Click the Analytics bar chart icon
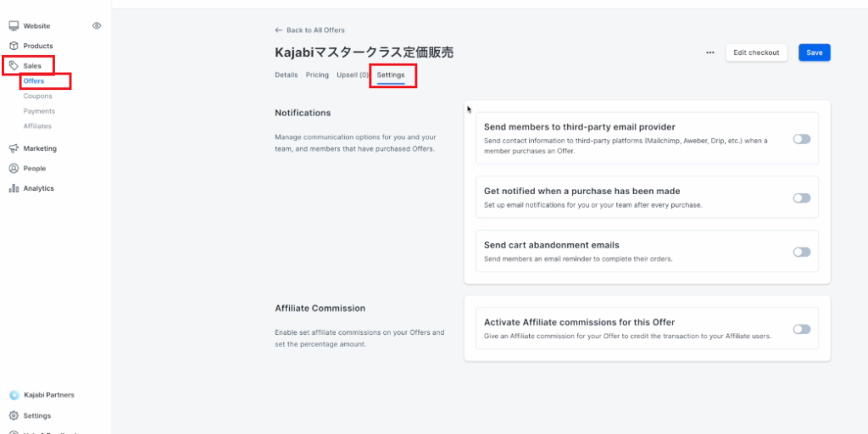This screenshot has width=868, height=434. click(14, 188)
